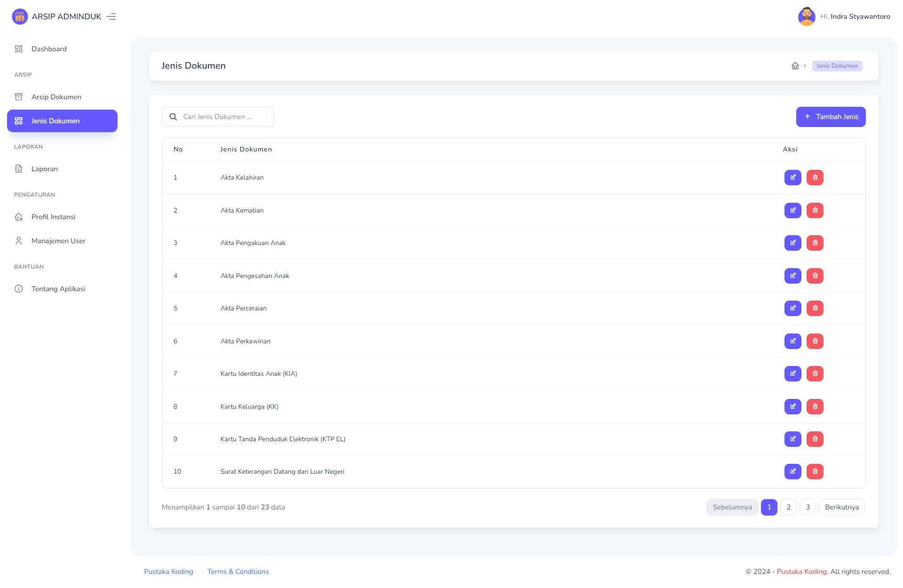Click the Tambah Jenis button

click(831, 117)
